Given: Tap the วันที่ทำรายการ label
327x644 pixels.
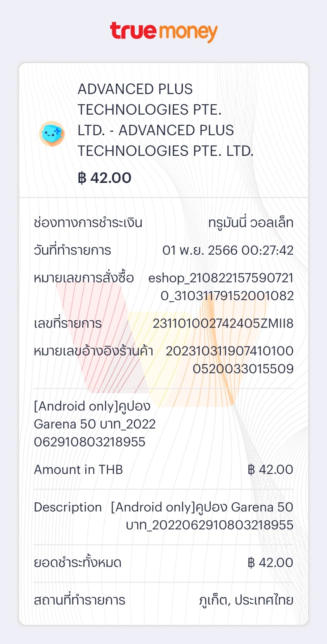Looking at the screenshot, I should (x=73, y=250).
